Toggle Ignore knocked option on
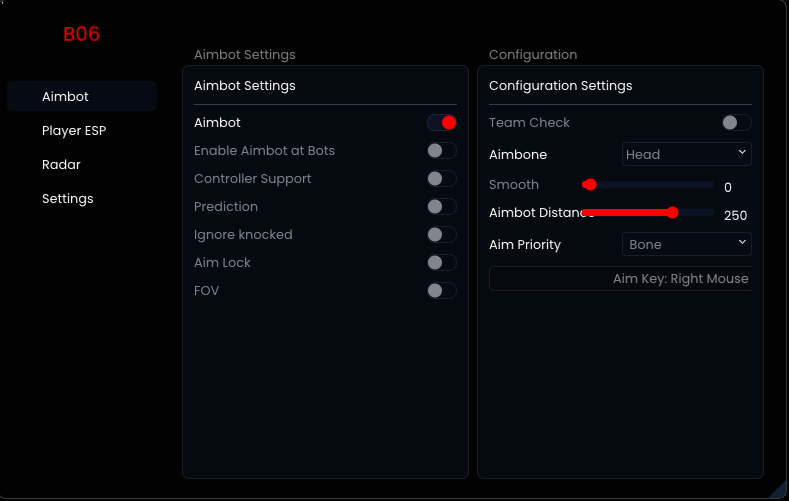The height and width of the screenshot is (501, 789). click(442, 235)
